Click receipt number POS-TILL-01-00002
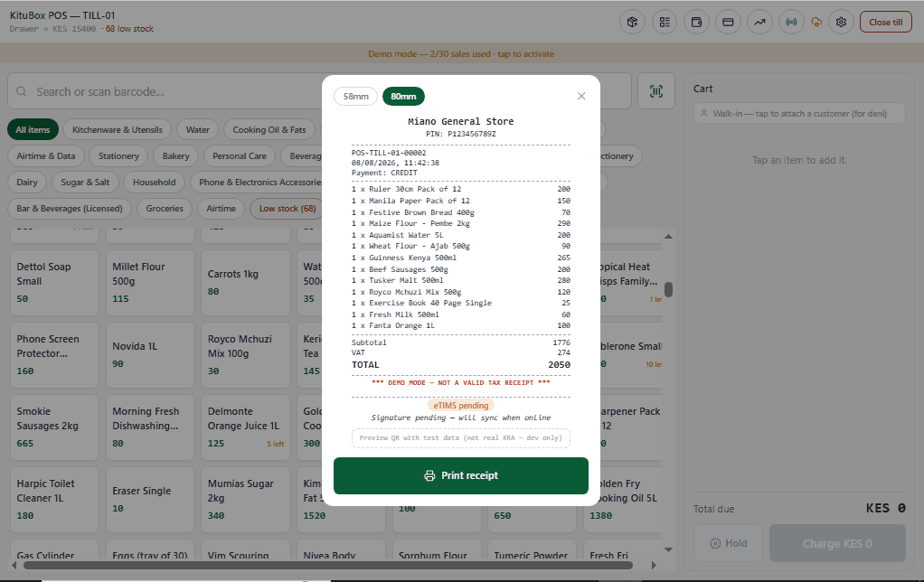The height and width of the screenshot is (582, 924). 389,153
